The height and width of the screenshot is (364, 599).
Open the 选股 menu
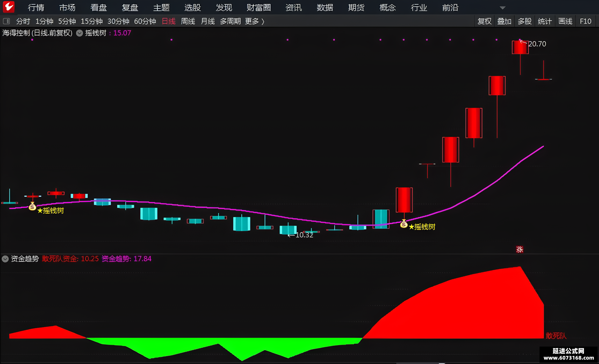(193, 8)
